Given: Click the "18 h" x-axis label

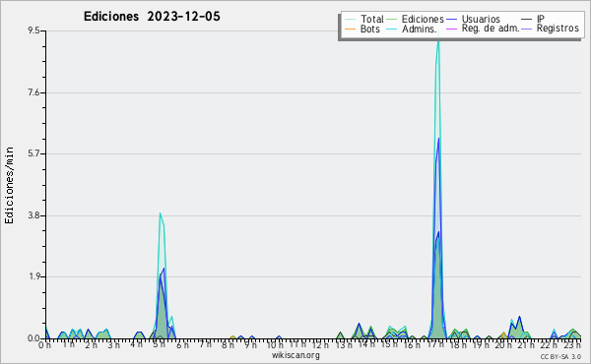Looking at the screenshot, I should 458,344.
